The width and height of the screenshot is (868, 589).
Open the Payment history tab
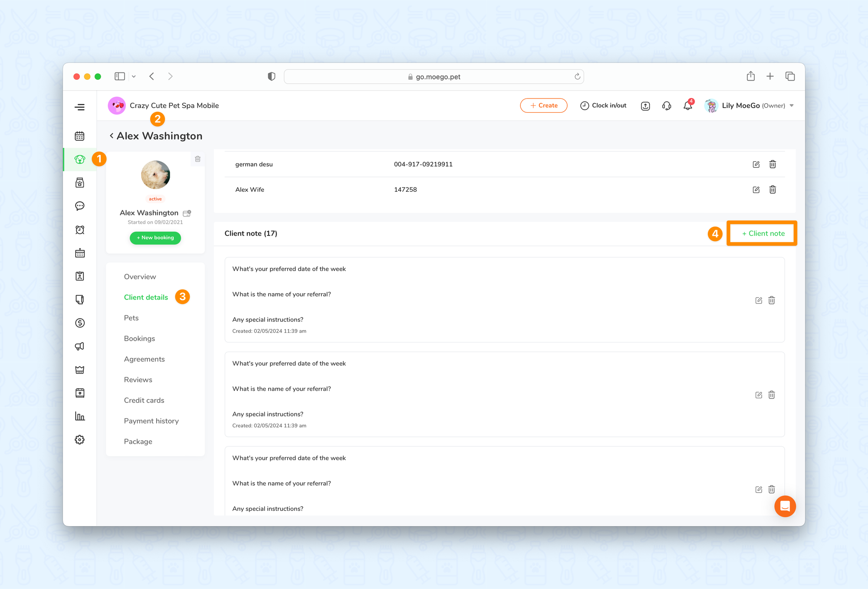[x=151, y=421]
